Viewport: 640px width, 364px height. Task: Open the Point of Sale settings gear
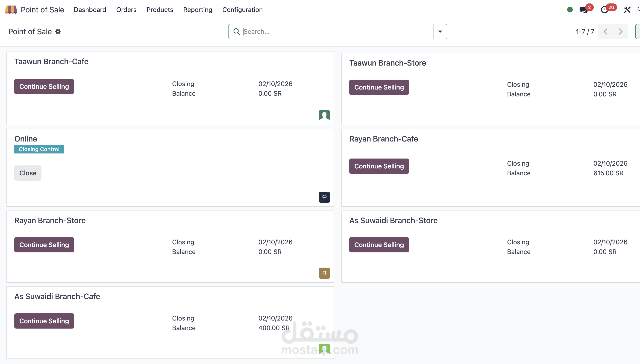58,32
